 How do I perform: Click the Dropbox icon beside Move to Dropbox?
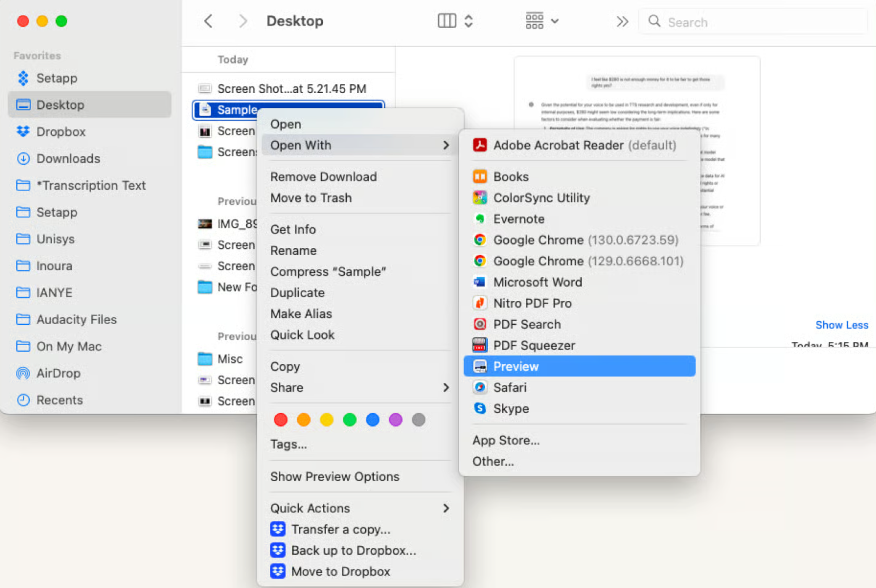277,571
